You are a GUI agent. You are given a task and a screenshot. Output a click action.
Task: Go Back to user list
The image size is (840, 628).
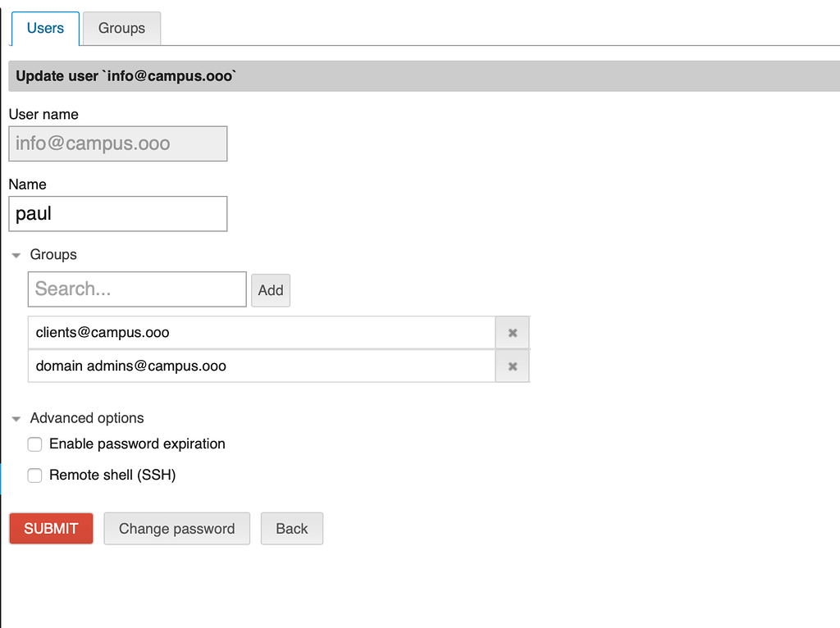(292, 529)
